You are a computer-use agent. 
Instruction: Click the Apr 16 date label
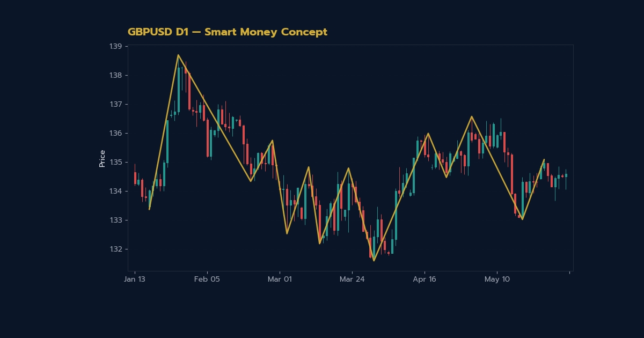(x=425, y=280)
